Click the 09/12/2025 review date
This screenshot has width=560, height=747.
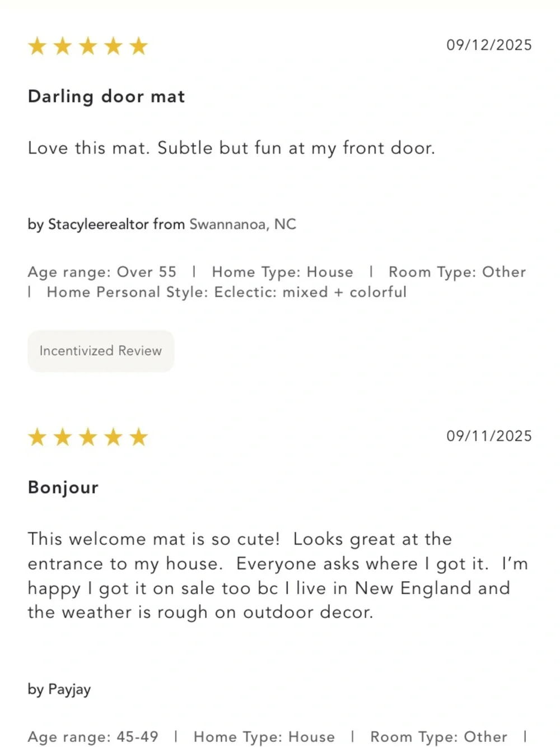[489, 45]
